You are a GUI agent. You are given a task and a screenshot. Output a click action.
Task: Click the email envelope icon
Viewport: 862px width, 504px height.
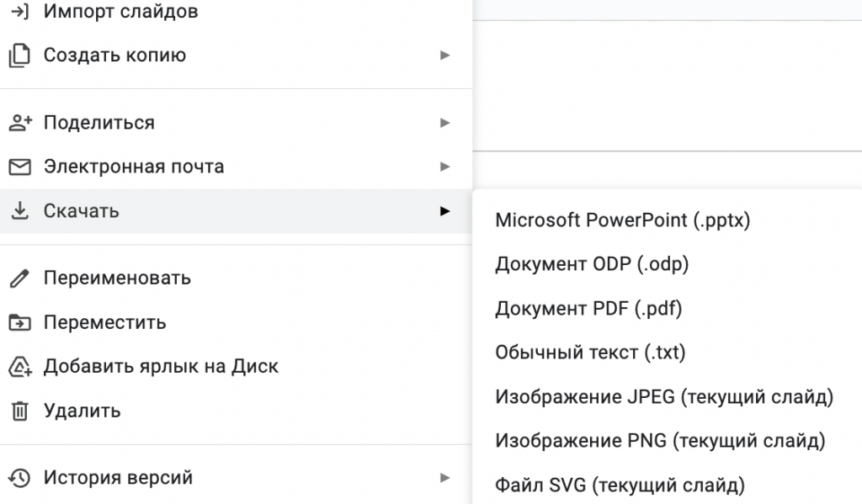click(x=19, y=167)
